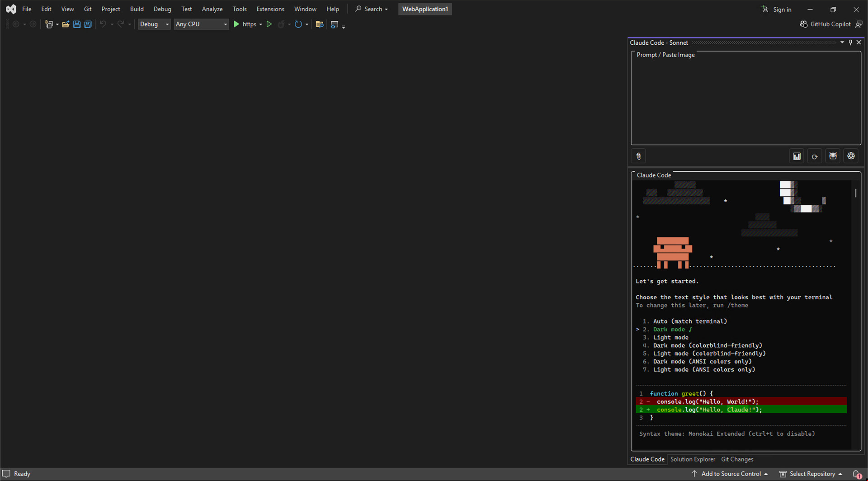The width and height of the screenshot is (868, 481).
Task: Open the Debug configuration dropdown
Action: tap(154, 24)
